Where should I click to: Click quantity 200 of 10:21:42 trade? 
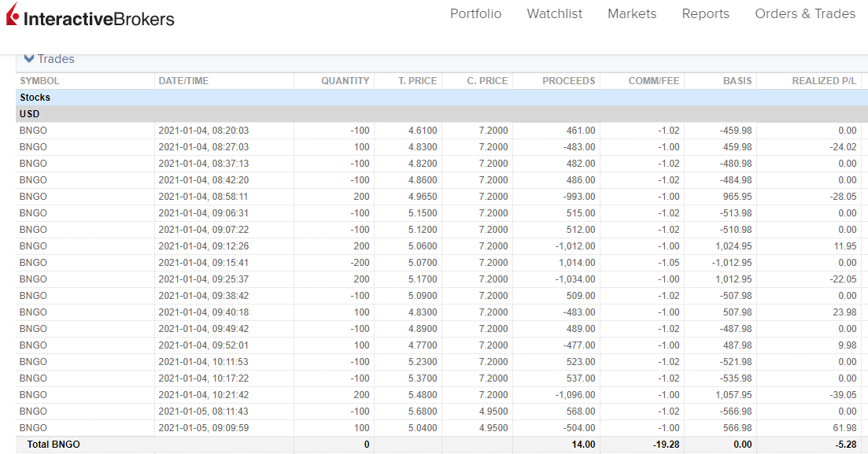coord(361,395)
